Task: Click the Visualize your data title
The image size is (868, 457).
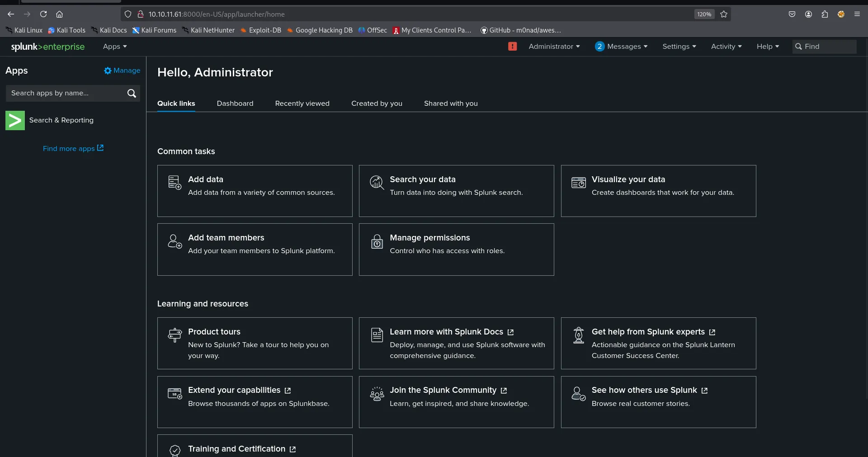Action: [x=628, y=179]
